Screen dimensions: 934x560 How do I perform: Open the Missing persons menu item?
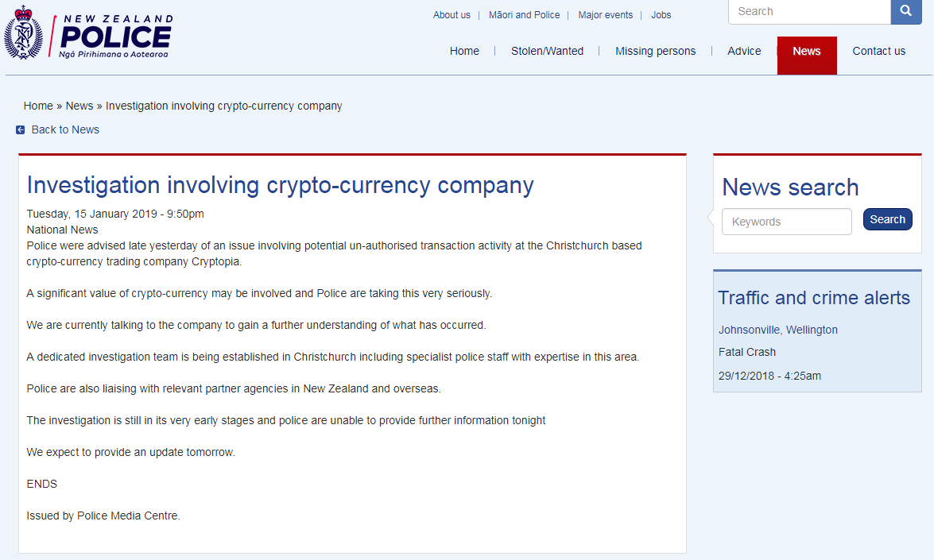point(655,51)
